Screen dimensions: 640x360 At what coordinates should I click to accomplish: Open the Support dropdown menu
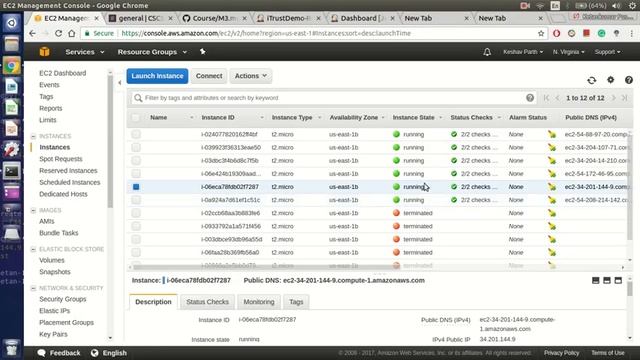607,52
